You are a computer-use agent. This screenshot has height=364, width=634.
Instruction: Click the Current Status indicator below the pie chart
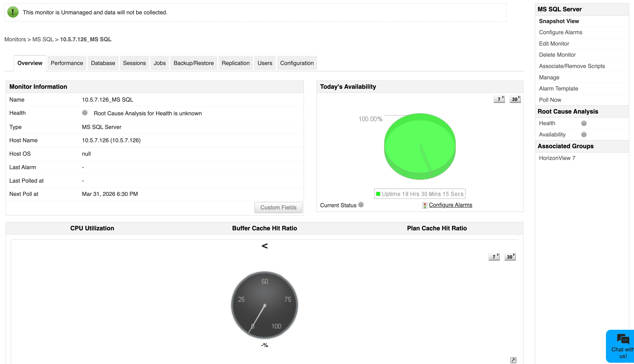361,204
